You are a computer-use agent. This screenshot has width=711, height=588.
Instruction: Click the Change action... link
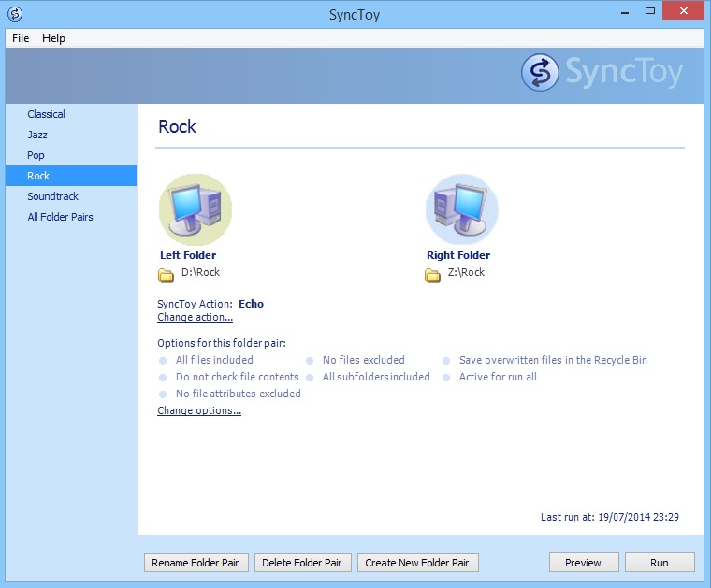tap(195, 317)
